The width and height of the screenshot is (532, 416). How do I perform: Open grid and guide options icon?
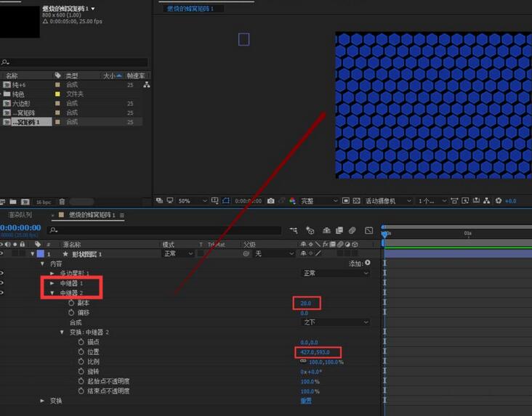[214, 200]
